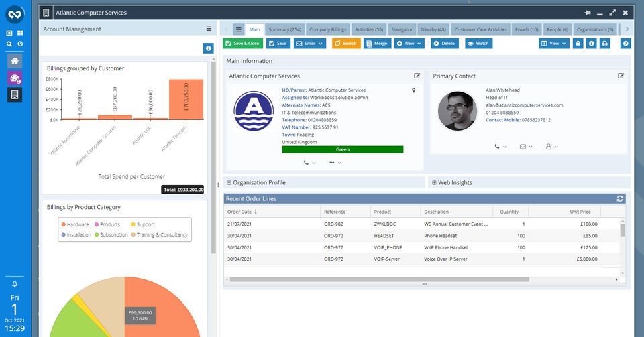Click the Watch button
644x337 pixels.
point(478,43)
